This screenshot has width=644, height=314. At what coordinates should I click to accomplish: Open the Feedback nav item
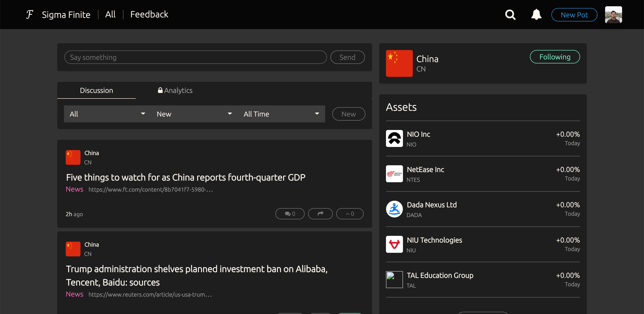point(149,15)
